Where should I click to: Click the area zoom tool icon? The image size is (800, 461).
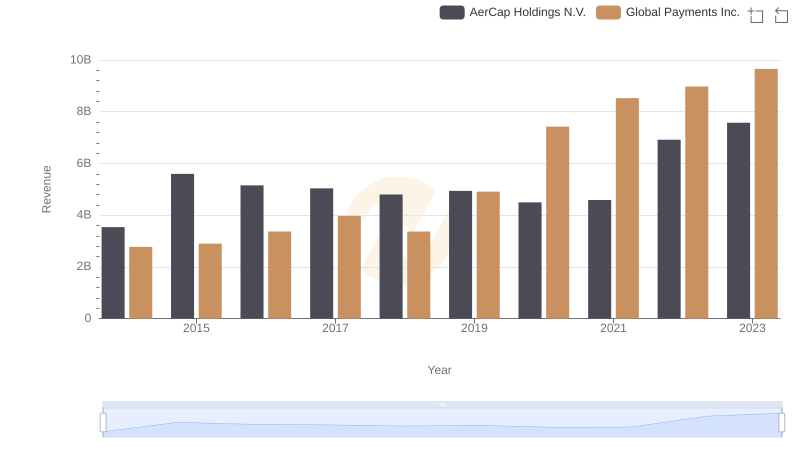pyautogui.click(x=756, y=15)
